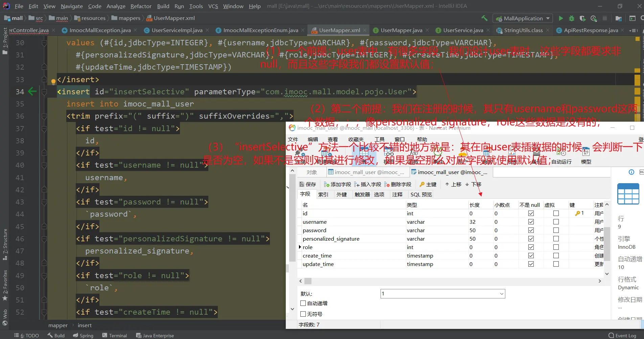Open the Terminal tool window button

pyautogui.click(x=114, y=335)
